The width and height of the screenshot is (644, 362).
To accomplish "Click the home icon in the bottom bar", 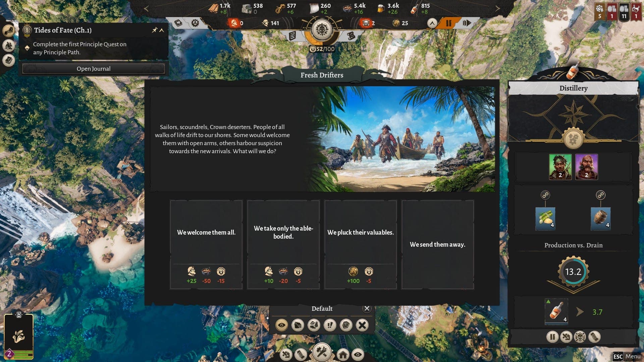I will coord(343,355).
